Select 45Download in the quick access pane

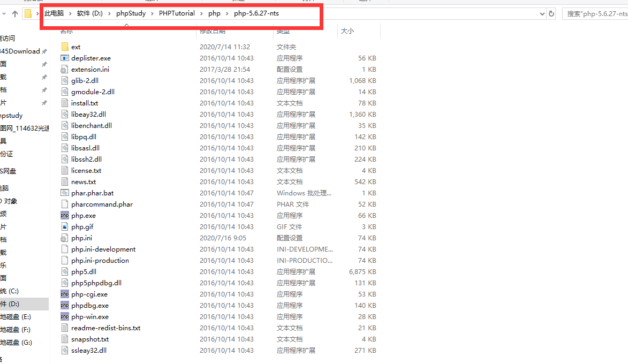[x=20, y=51]
